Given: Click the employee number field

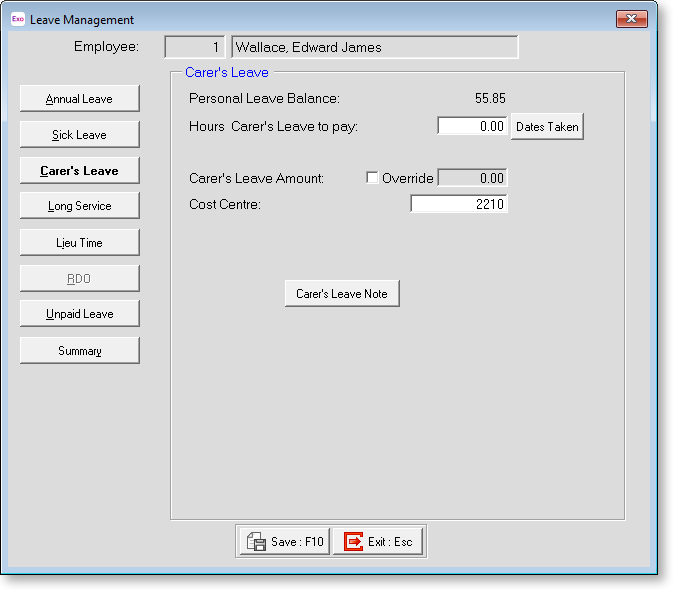Looking at the screenshot, I should pyautogui.click(x=194, y=47).
